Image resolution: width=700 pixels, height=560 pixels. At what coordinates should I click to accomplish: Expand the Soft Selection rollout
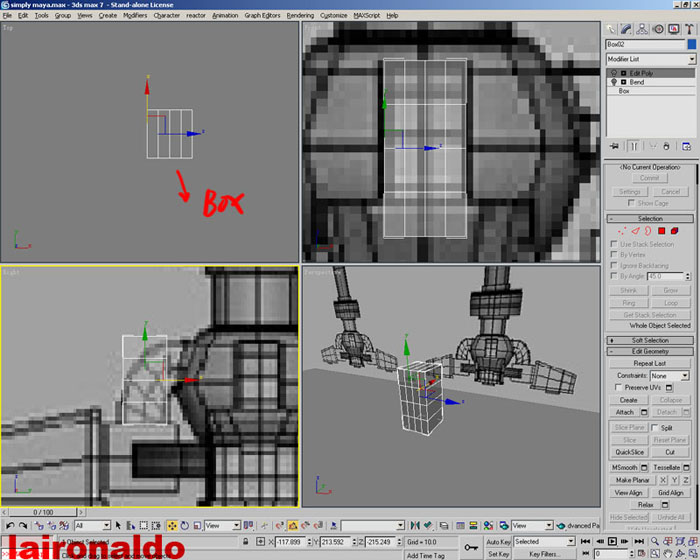tap(649, 340)
